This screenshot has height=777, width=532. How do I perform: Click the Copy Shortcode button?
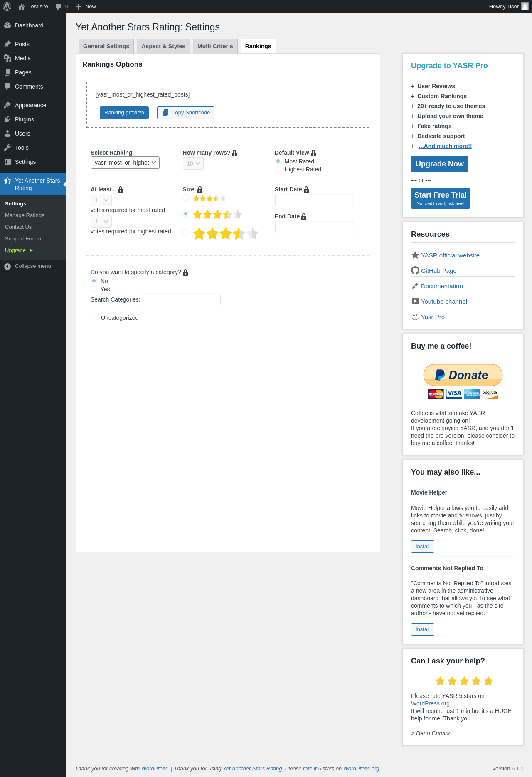(x=186, y=113)
